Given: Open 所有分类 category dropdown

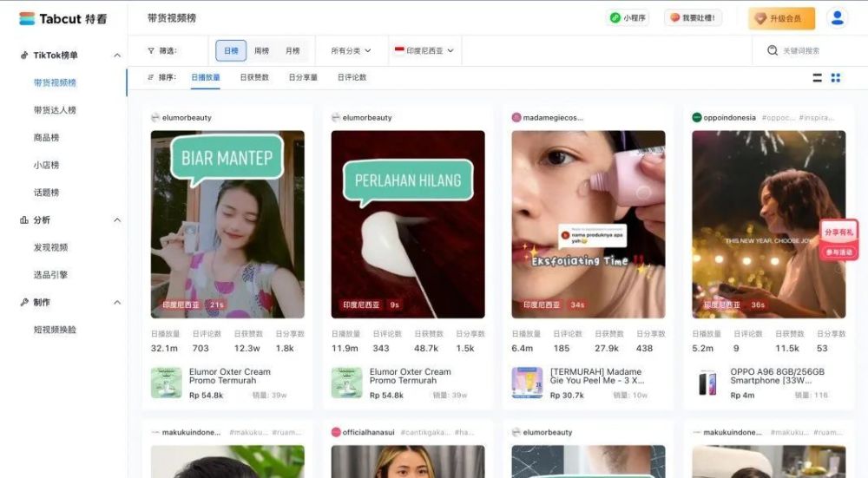Looking at the screenshot, I should point(351,50).
